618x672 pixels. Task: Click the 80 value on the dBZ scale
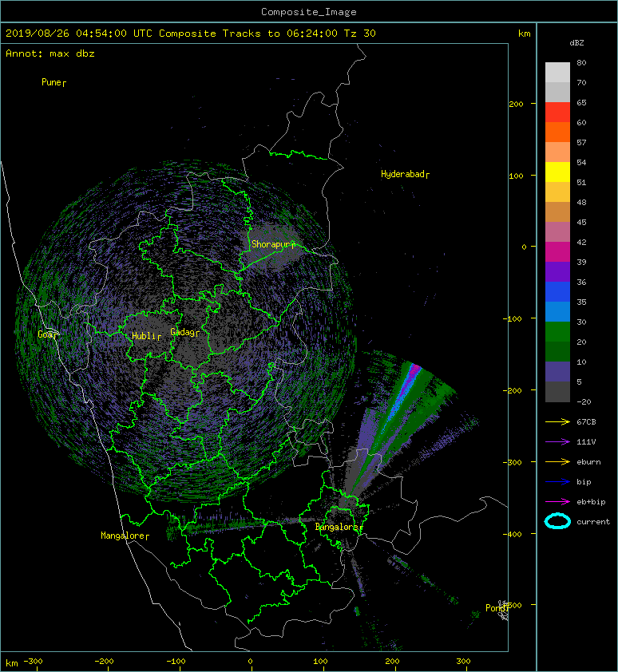pos(581,62)
